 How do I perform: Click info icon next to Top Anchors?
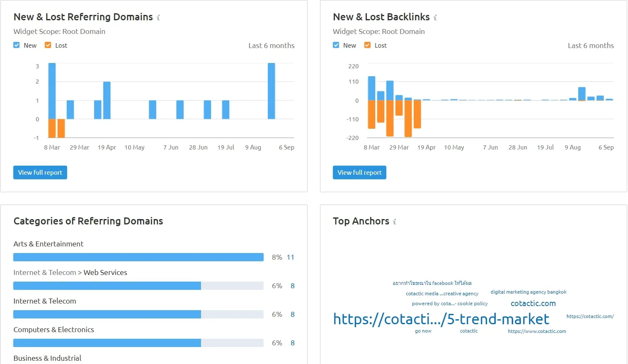[x=394, y=222]
